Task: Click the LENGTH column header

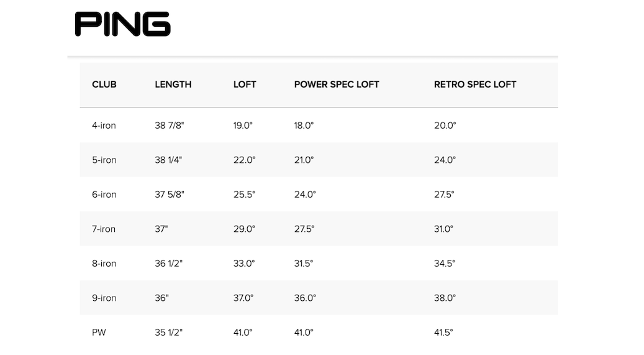Action: (173, 85)
